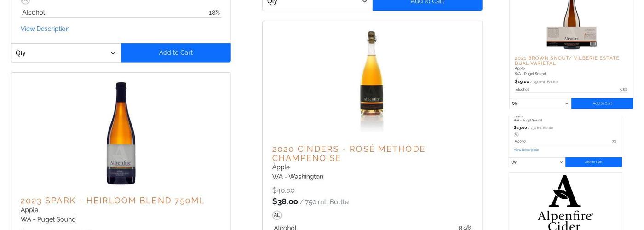Click the Brown Snout bottle image

tap(571, 24)
